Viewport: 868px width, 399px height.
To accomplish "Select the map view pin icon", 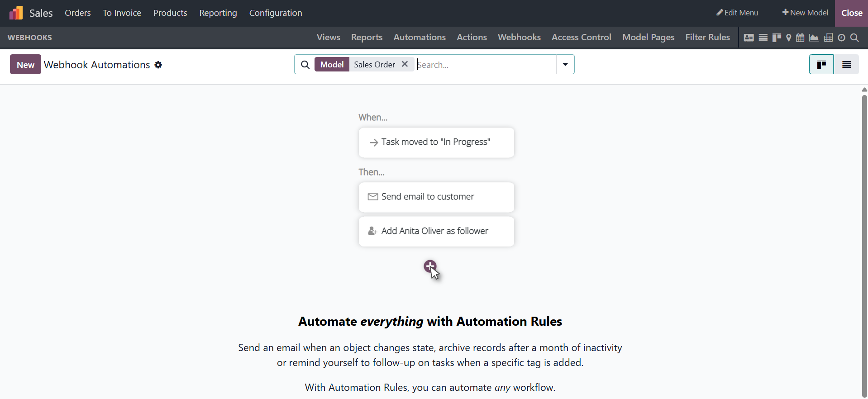I will [x=788, y=38].
